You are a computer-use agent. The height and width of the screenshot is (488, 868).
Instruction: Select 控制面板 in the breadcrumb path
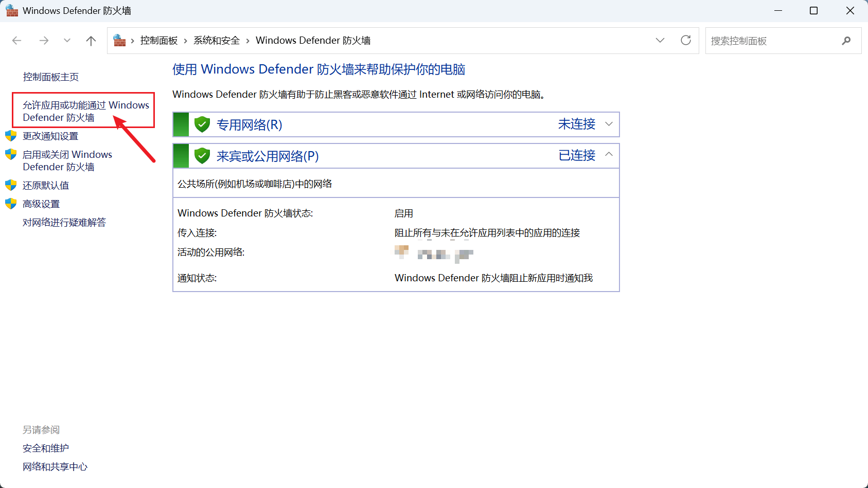pyautogui.click(x=158, y=41)
